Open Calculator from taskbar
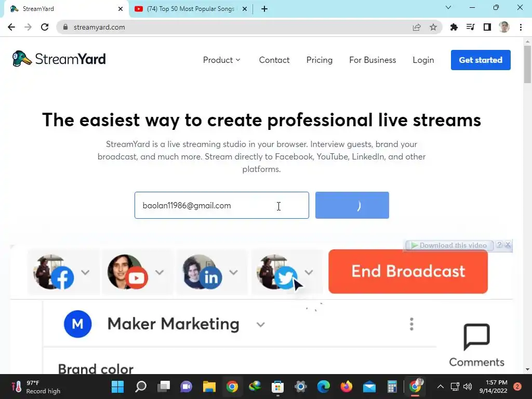Image resolution: width=532 pixels, height=399 pixels. tap(392, 387)
